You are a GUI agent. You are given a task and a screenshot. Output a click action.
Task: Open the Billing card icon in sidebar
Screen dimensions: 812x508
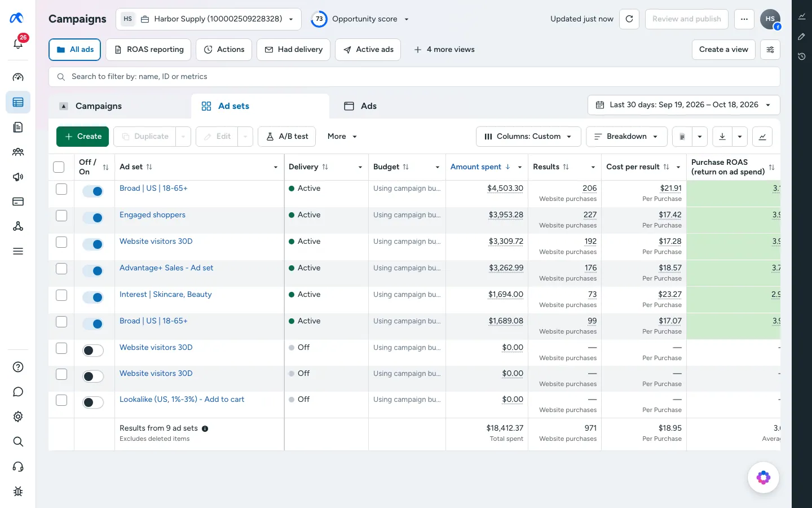click(x=18, y=202)
